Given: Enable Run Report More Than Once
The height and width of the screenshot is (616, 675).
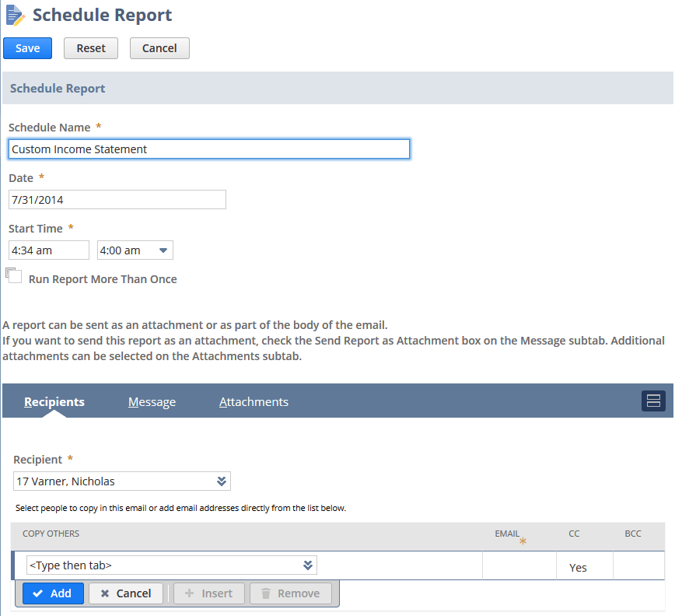Looking at the screenshot, I should point(14,276).
